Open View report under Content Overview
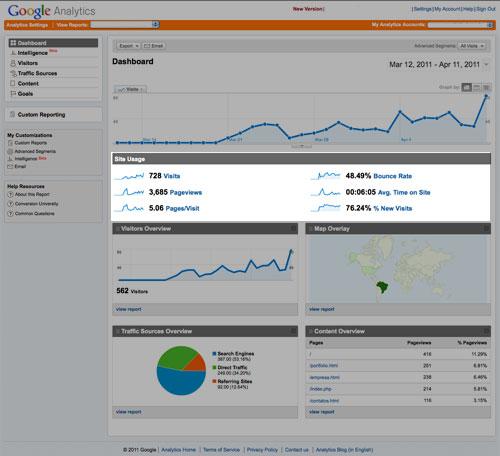Screen dimensions: 500x456 322,412
